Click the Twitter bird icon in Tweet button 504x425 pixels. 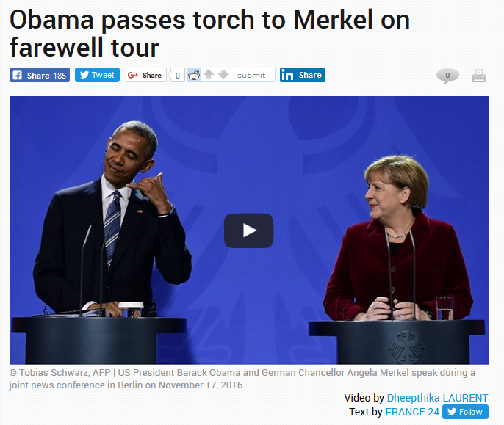[x=84, y=75]
